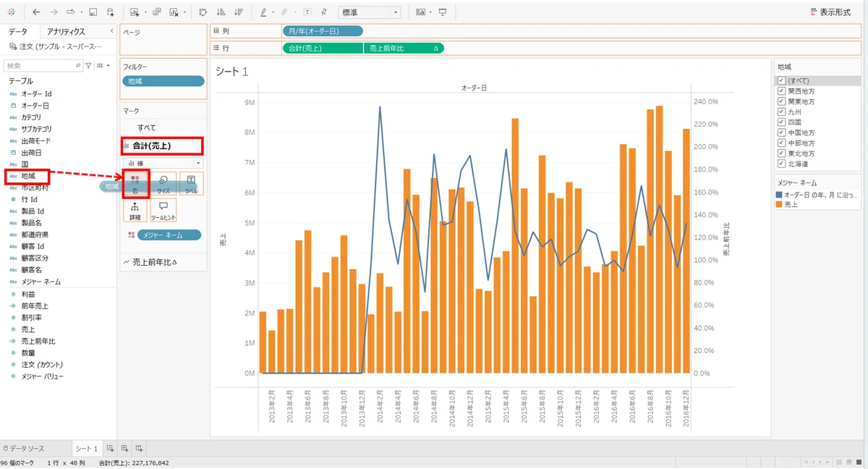Toggle the 北海道 filter checkbox
868x469 pixels.
[781, 164]
